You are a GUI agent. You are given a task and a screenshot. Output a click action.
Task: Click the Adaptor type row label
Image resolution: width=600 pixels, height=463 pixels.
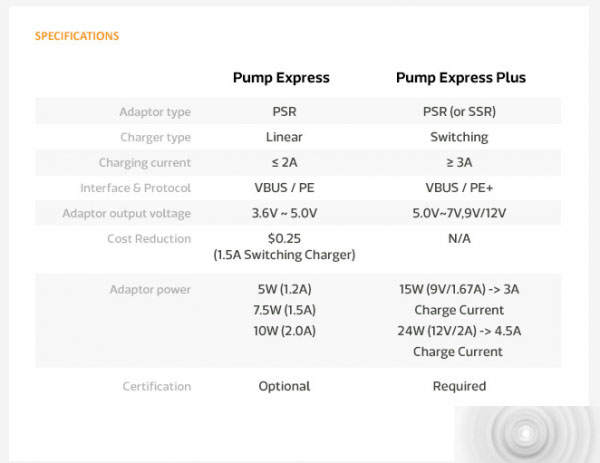point(154,112)
